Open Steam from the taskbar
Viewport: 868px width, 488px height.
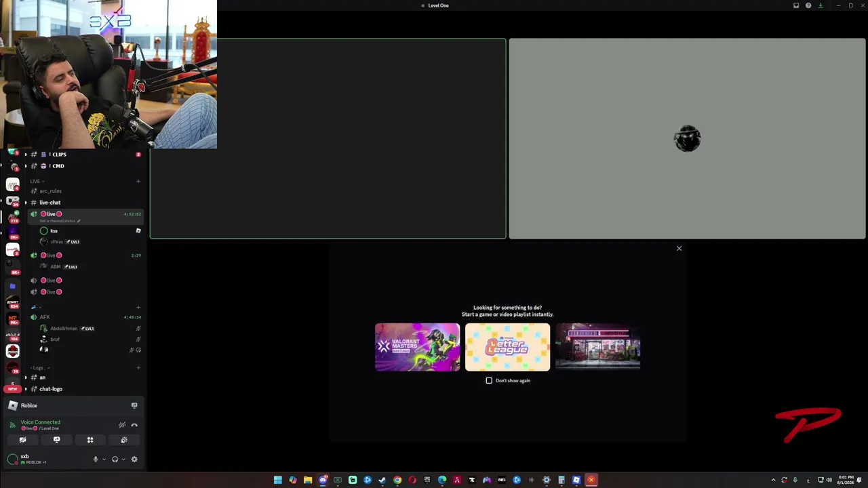click(x=382, y=480)
